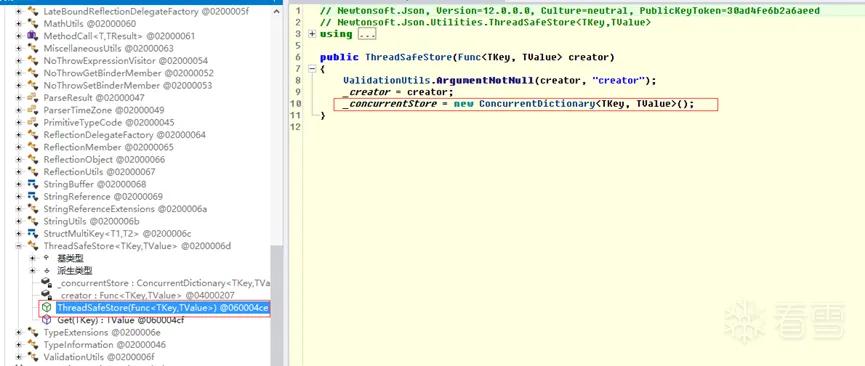865x366 pixels.
Task: Select MathUtils @02000060 in tree
Action: pos(89,24)
